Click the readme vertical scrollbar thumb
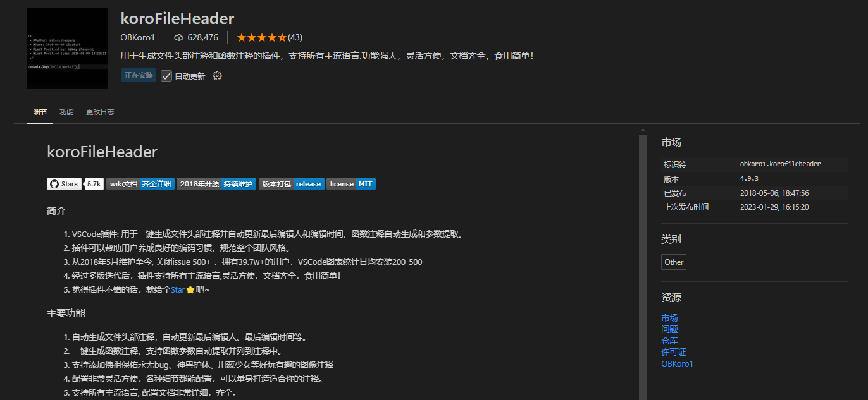This screenshot has height=400, width=868. [643, 267]
